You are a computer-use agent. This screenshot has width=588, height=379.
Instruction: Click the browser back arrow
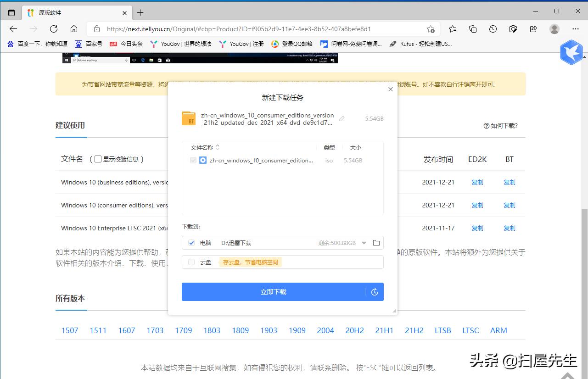pos(13,29)
